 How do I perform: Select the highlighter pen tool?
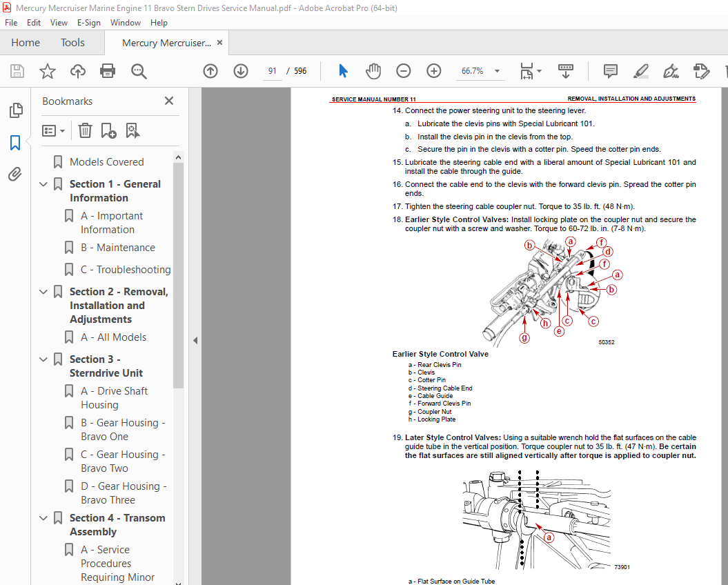click(x=641, y=71)
